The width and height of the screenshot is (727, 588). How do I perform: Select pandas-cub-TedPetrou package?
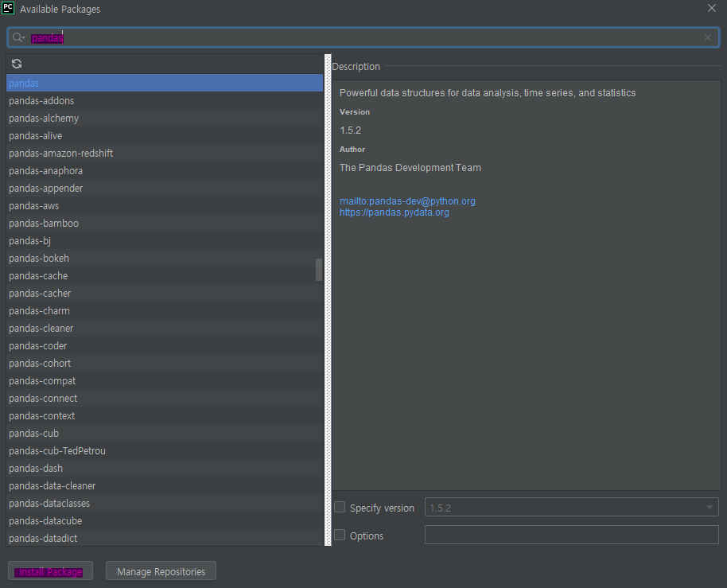165,450
